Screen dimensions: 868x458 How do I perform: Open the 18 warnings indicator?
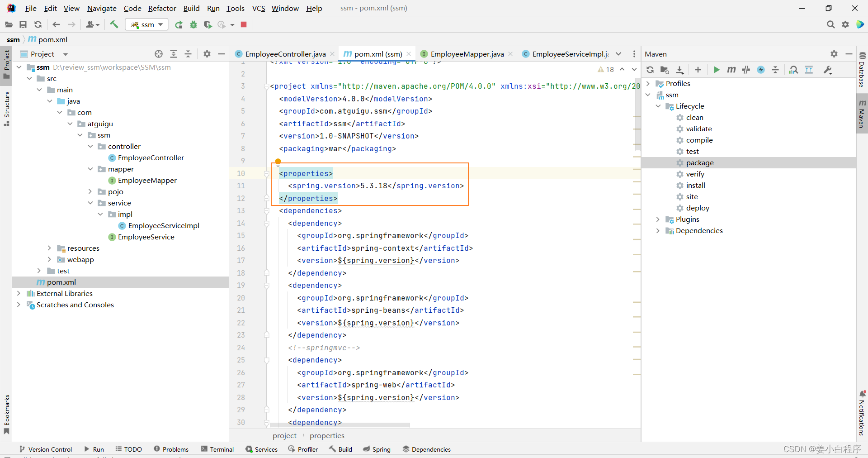click(606, 69)
